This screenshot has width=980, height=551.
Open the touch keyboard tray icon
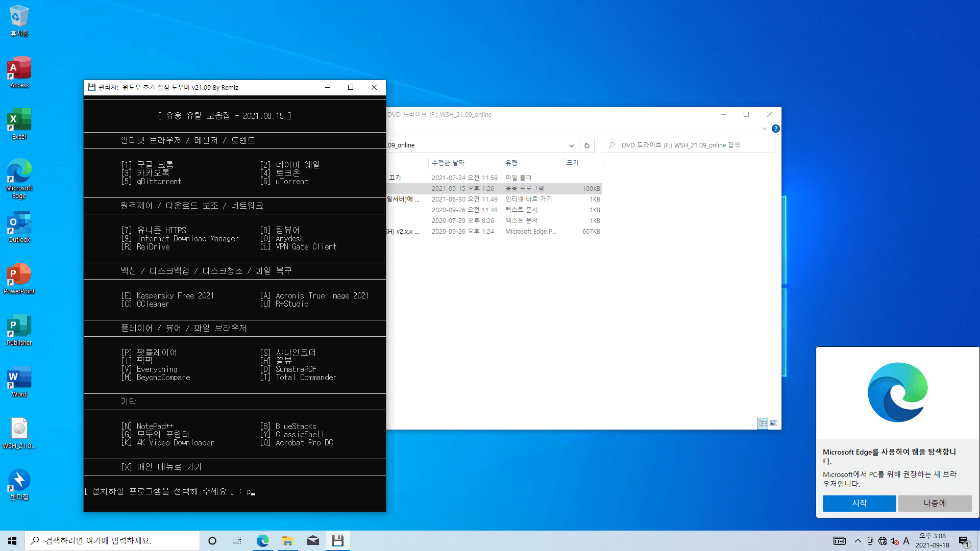(x=840, y=541)
